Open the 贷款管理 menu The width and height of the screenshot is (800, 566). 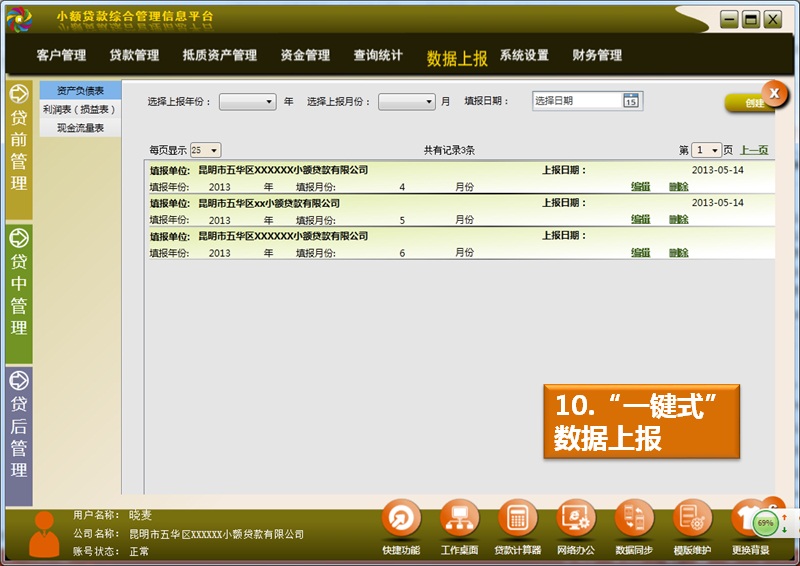134,56
